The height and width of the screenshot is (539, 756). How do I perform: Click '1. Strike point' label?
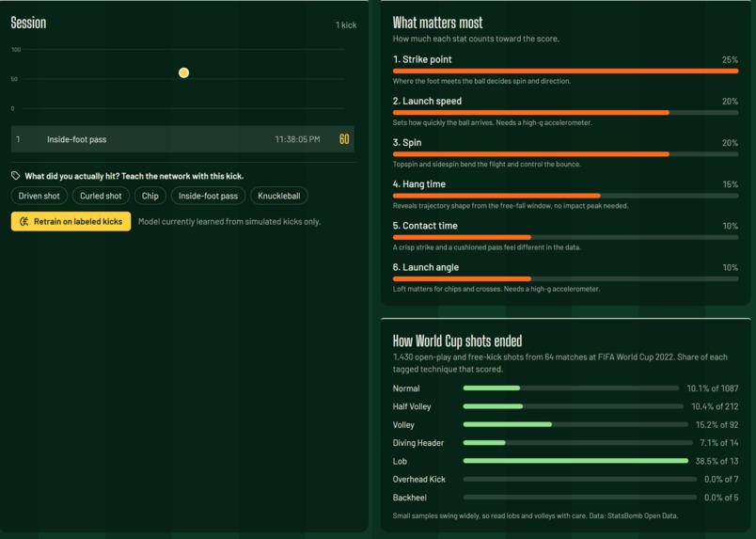(x=422, y=59)
